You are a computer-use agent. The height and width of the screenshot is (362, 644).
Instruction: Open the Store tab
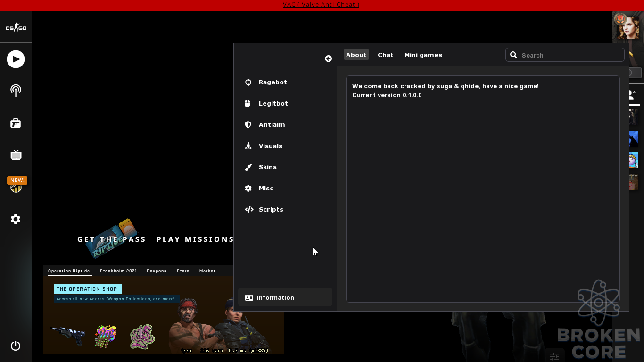pos(183,271)
